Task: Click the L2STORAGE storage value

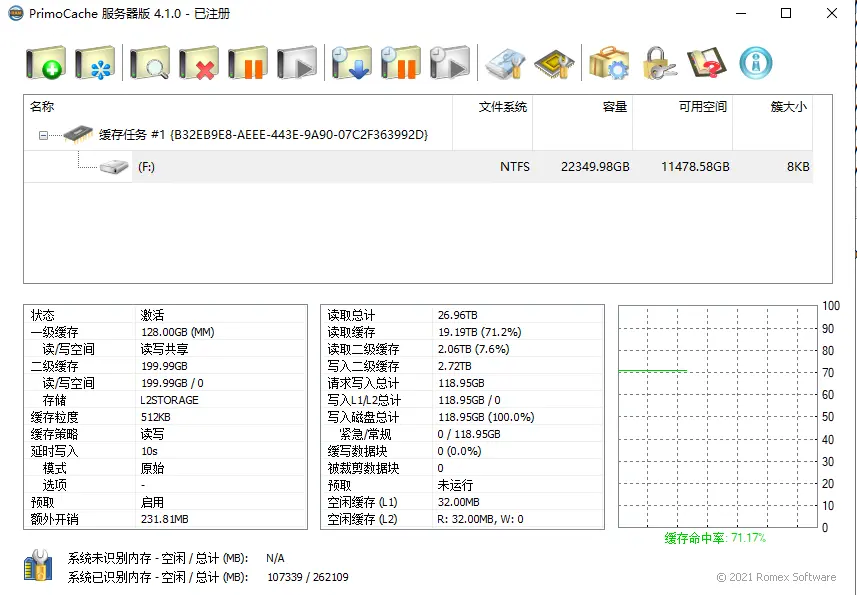Action: coord(169,400)
